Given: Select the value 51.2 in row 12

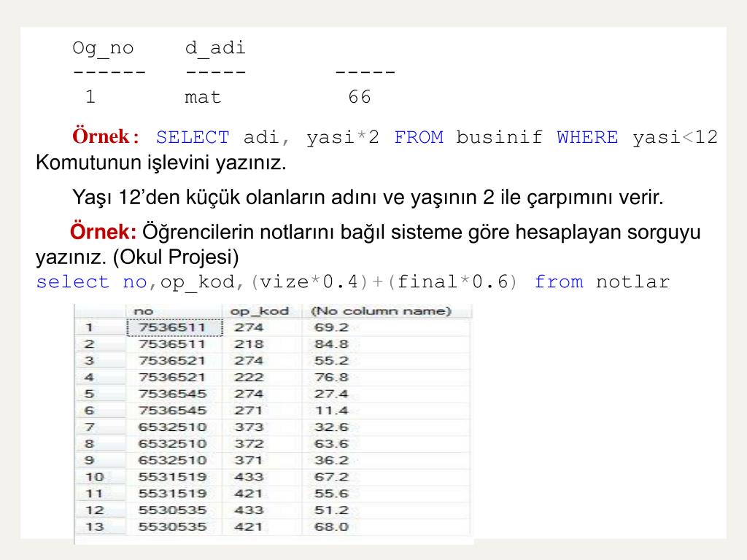Looking at the screenshot, I should 332,510.
